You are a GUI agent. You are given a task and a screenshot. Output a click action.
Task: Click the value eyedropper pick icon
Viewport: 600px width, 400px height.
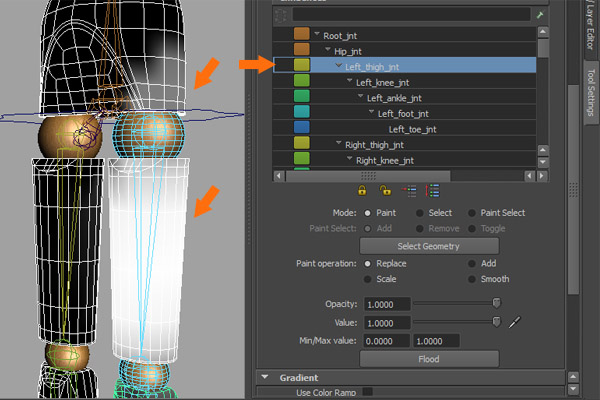click(x=516, y=322)
